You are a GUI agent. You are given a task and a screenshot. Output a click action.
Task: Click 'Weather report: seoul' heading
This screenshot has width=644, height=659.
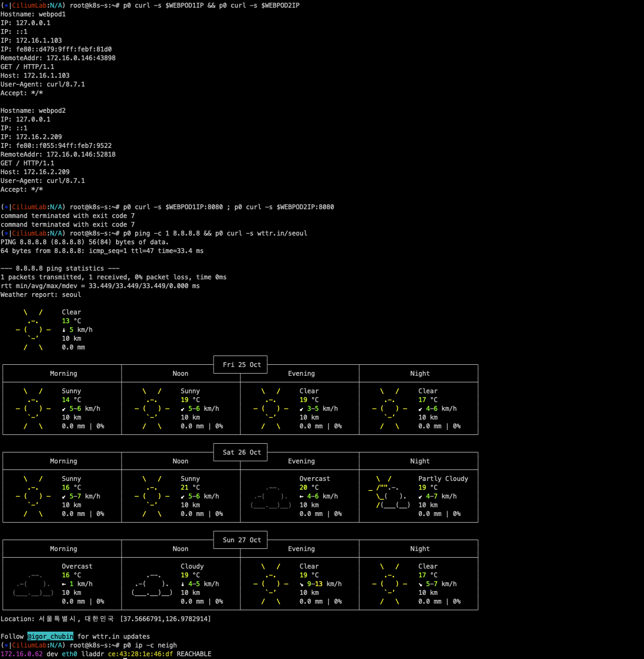[x=41, y=295]
